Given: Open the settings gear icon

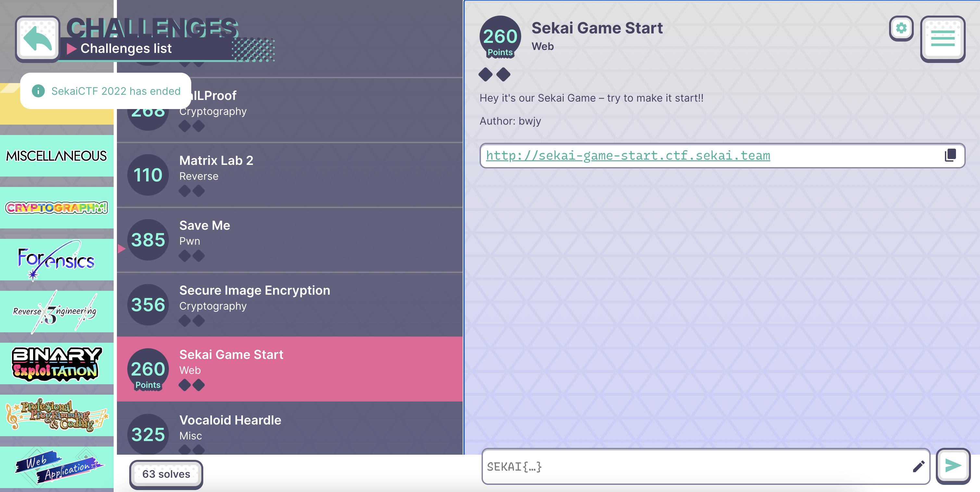Looking at the screenshot, I should [901, 28].
